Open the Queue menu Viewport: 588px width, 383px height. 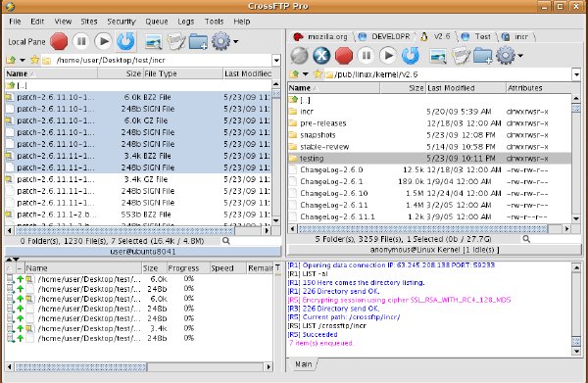click(x=157, y=22)
